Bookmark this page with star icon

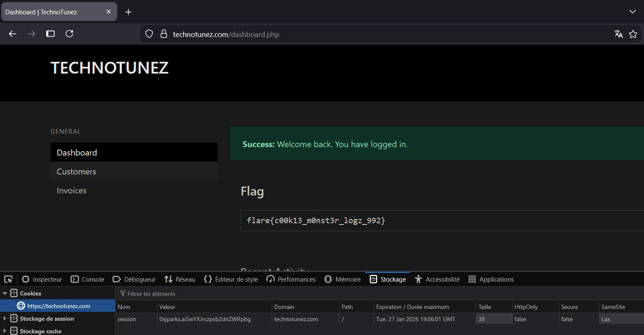[x=633, y=34]
